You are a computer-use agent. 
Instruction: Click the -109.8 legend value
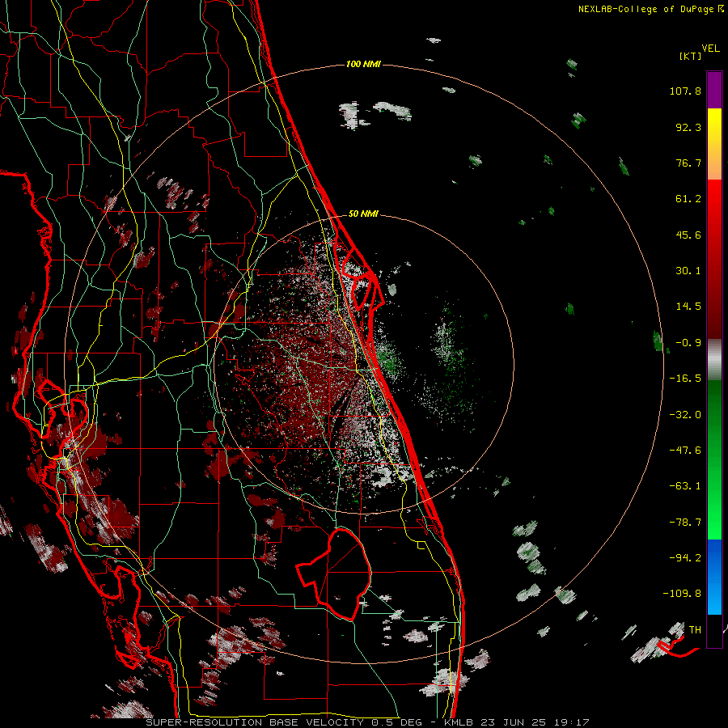pos(682,594)
